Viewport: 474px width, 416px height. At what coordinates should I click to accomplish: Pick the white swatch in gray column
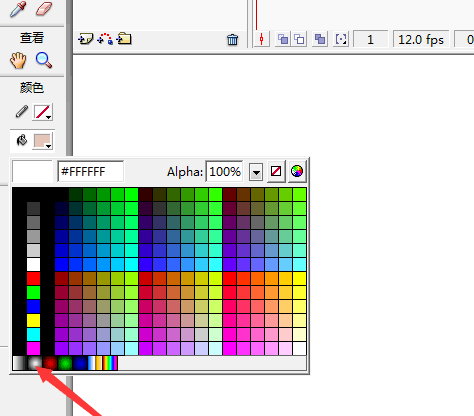33,264
